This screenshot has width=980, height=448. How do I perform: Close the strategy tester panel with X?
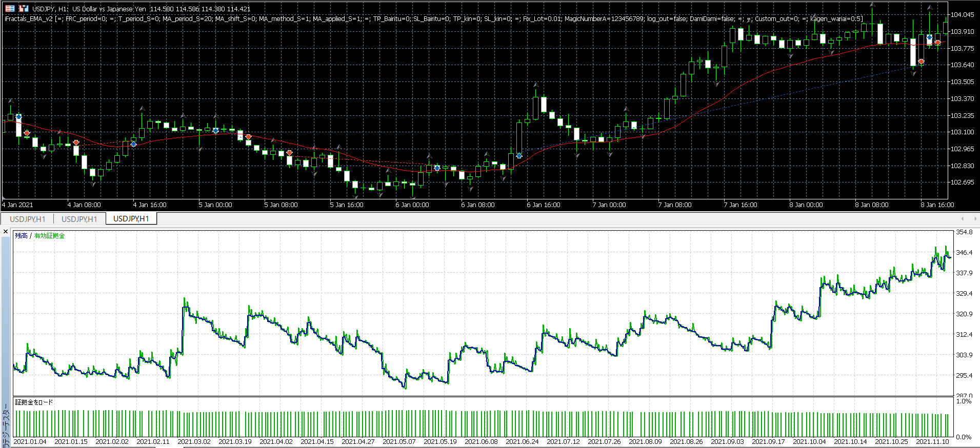6,232
